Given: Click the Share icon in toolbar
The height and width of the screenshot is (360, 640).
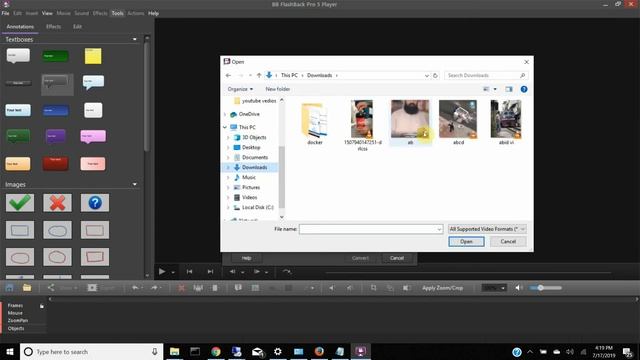Looking at the screenshot, I should pyautogui.click(x=51, y=288).
